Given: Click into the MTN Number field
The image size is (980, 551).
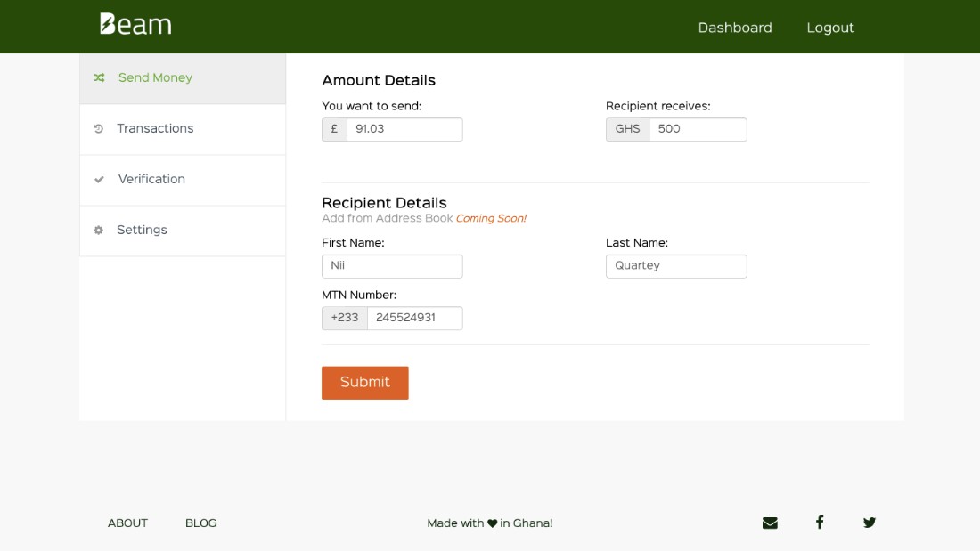Looking at the screenshot, I should point(414,318).
